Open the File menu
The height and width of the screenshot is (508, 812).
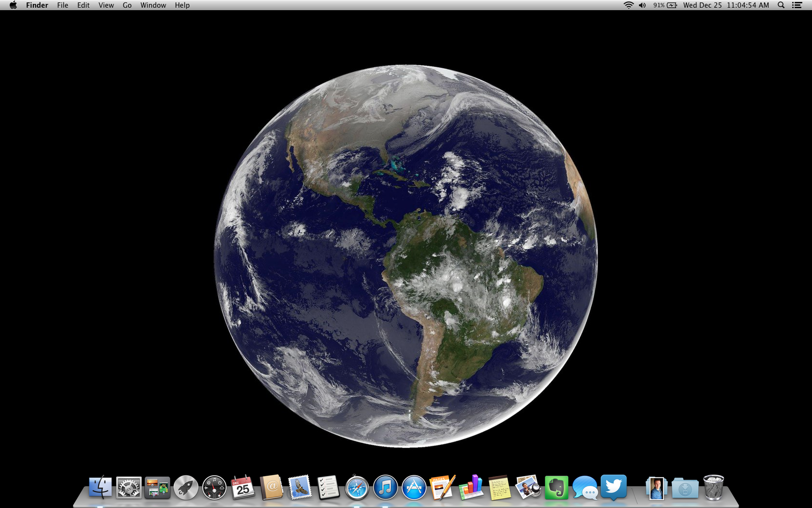click(63, 5)
